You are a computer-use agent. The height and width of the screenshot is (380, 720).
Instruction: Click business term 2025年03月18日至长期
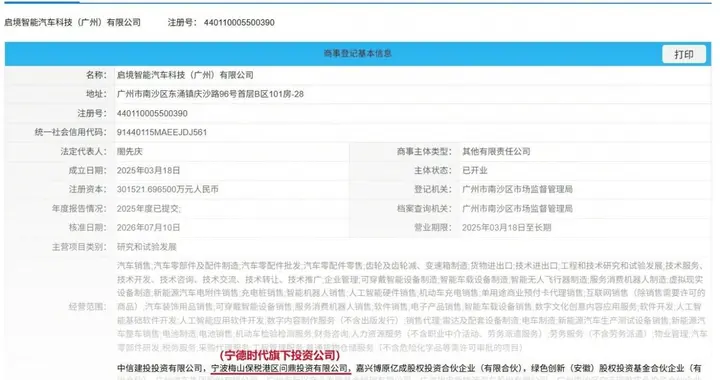506,227
